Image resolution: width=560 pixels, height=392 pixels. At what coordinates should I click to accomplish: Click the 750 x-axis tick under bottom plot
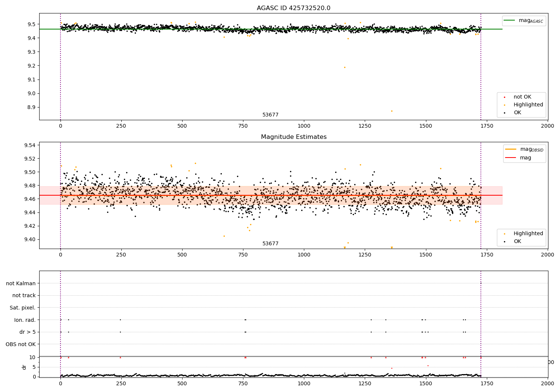coord(243,383)
